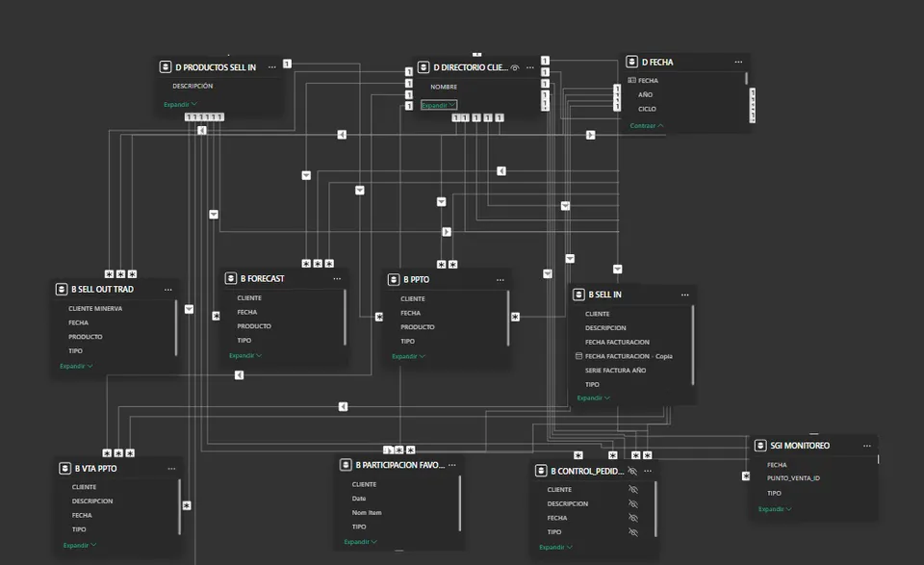Unhide the DESCRIPCION field in B CONTROL_PEDID
924x565 pixels.
pyautogui.click(x=633, y=503)
